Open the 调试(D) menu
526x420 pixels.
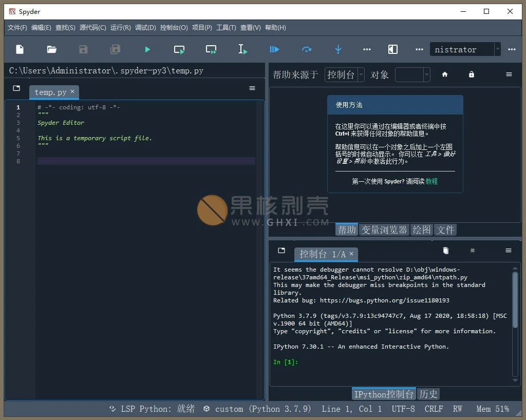click(x=145, y=28)
